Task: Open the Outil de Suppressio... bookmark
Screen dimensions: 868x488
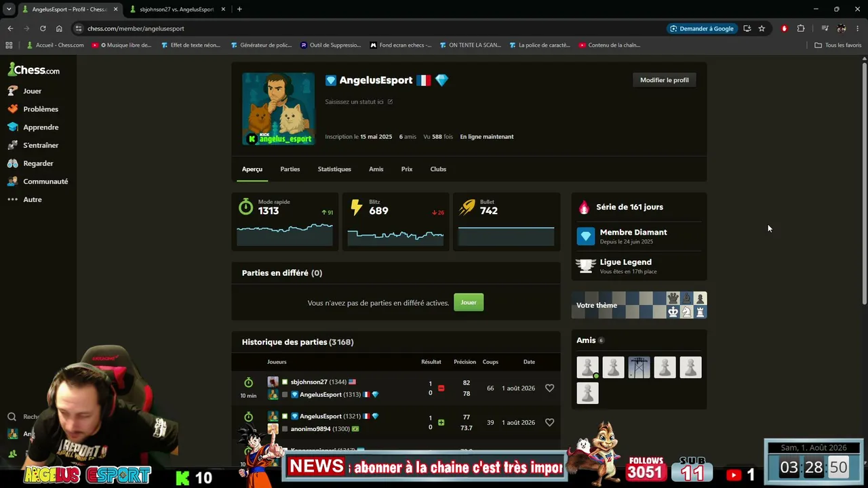Action: tap(331, 45)
